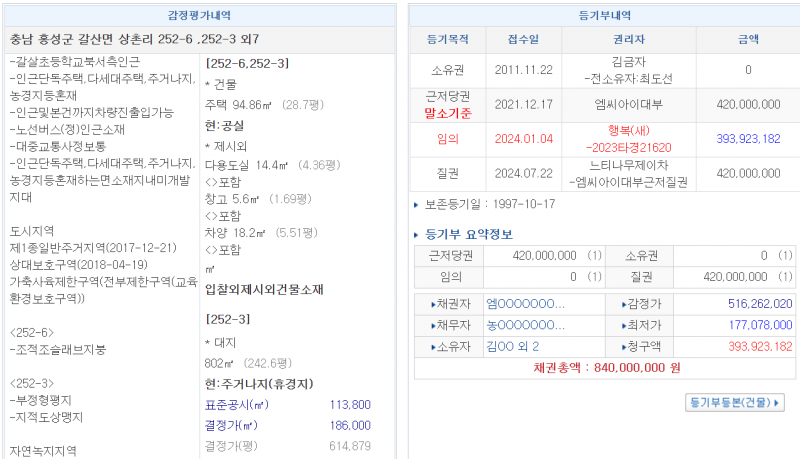Click the 채권총액 840,000,000 원 total row
This screenshot has height=459, width=800.
click(606, 367)
